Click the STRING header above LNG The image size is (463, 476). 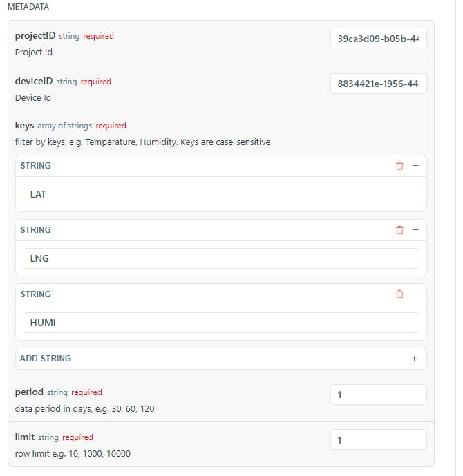click(x=36, y=230)
